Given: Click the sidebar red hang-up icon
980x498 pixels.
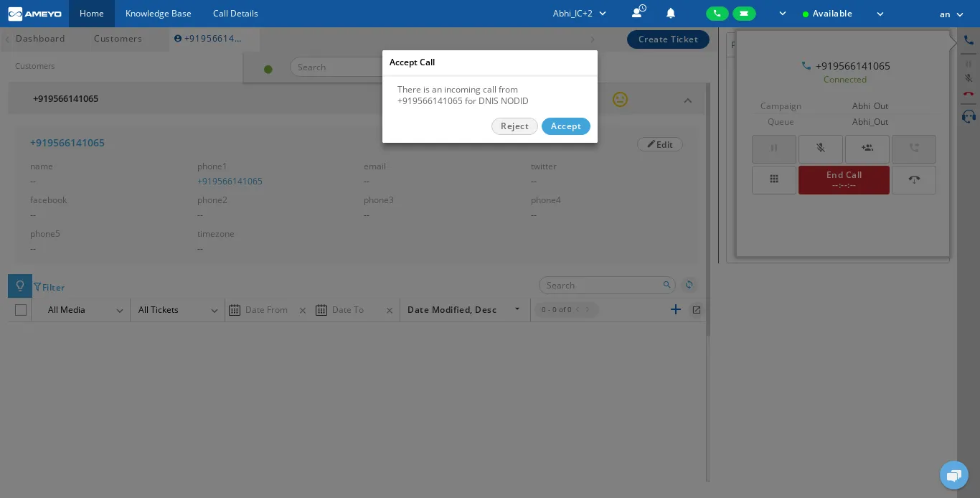Looking at the screenshot, I should click(x=969, y=93).
